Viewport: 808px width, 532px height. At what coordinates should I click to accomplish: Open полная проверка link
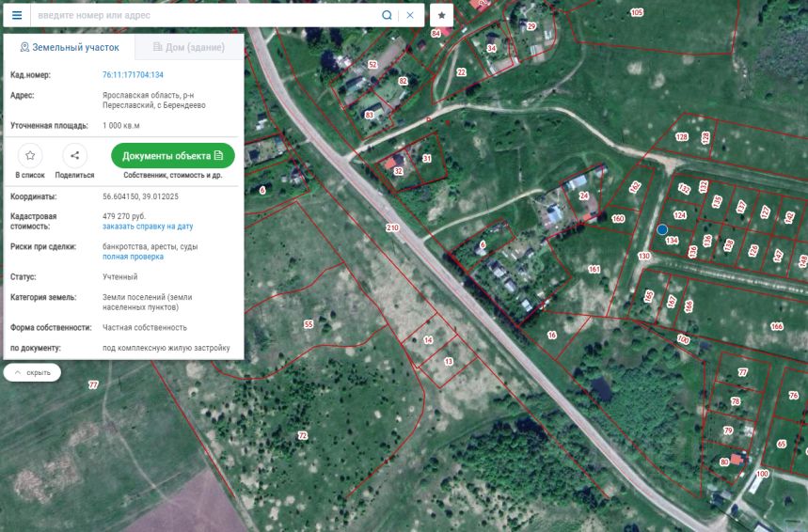coord(133,257)
